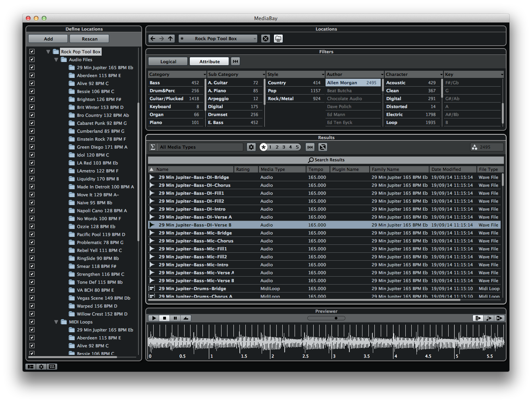Collapse the Audio Files folder tree
The image size is (532, 403).
(56, 59)
